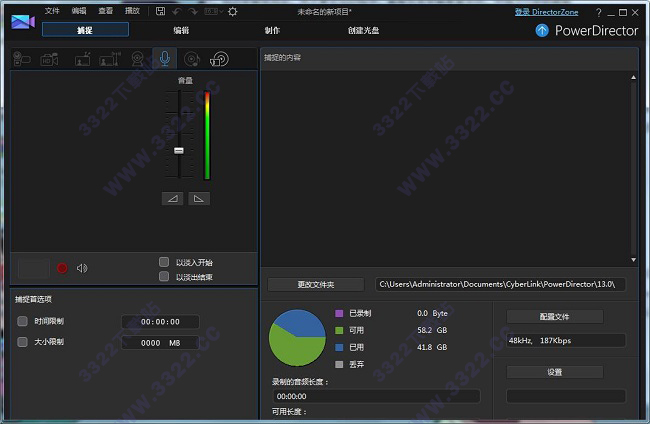Enable the 以淡出结束 checkbox
The height and width of the screenshot is (424, 650).
164,277
